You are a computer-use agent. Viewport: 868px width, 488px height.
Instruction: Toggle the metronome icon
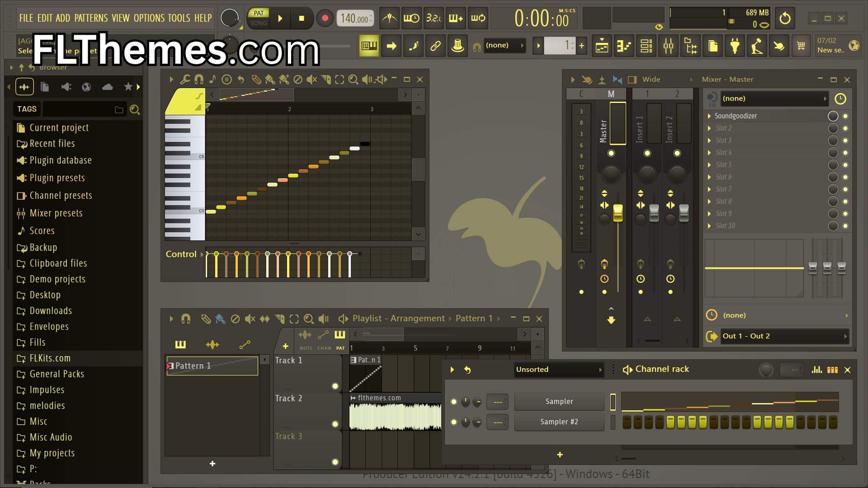click(389, 18)
